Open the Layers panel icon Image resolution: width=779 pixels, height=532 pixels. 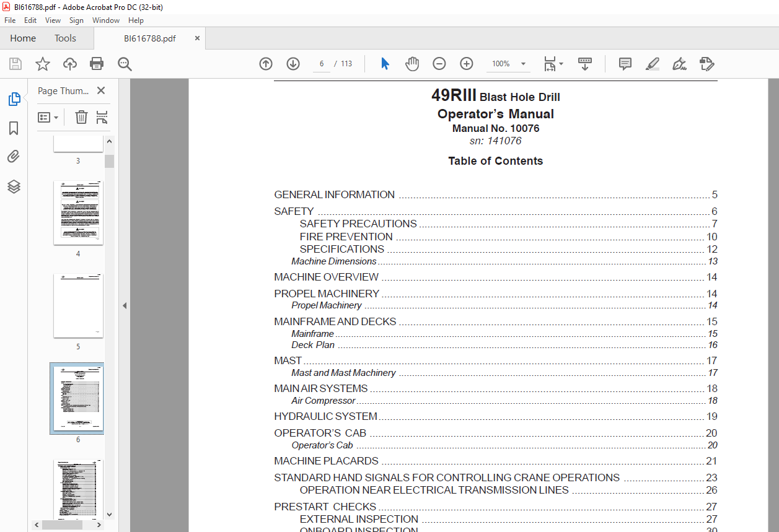(14, 186)
